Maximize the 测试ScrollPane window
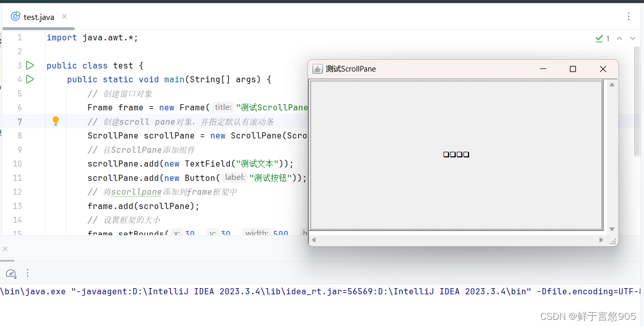Image resolution: width=644 pixels, height=326 pixels. pyautogui.click(x=573, y=69)
